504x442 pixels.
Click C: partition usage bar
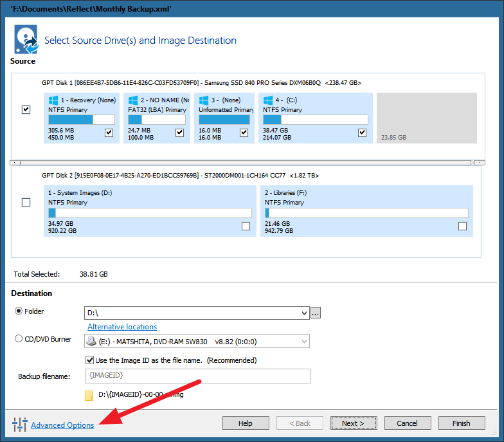(x=316, y=120)
